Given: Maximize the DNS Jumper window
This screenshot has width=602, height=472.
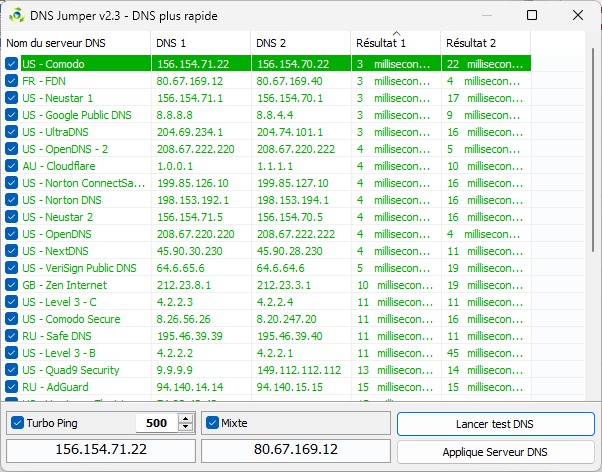Looking at the screenshot, I should coord(532,15).
